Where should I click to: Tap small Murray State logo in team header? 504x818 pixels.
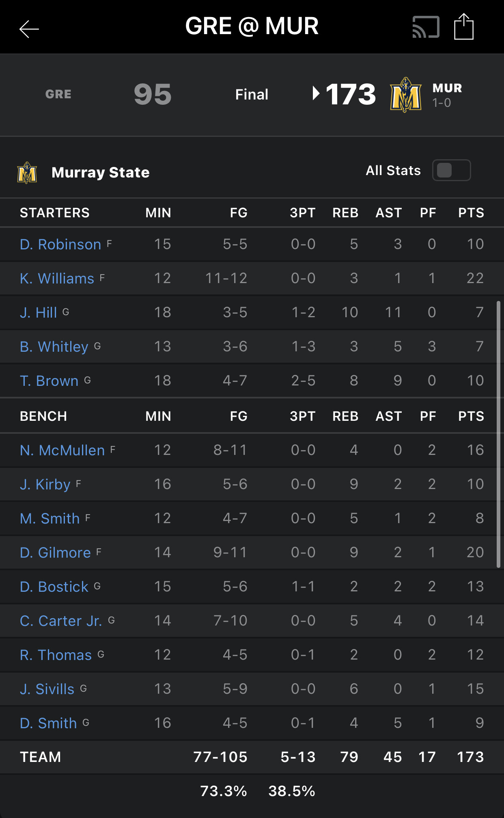tap(27, 173)
